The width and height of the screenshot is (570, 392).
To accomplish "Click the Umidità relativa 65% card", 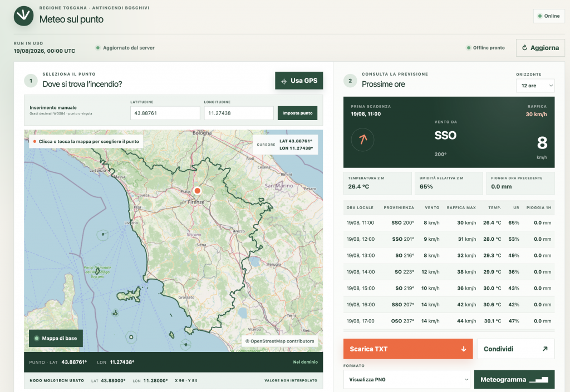I will (449, 183).
